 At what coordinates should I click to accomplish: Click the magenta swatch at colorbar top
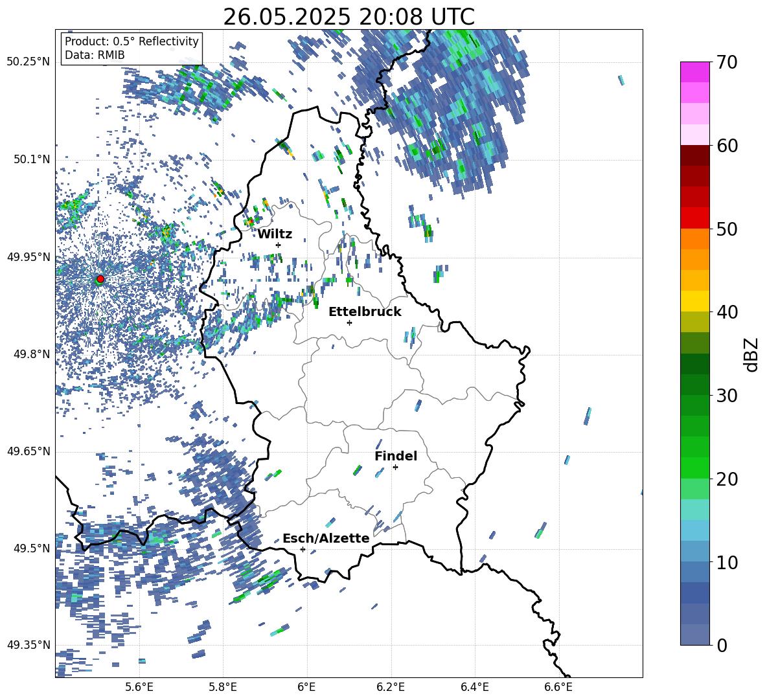click(x=695, y=72)
